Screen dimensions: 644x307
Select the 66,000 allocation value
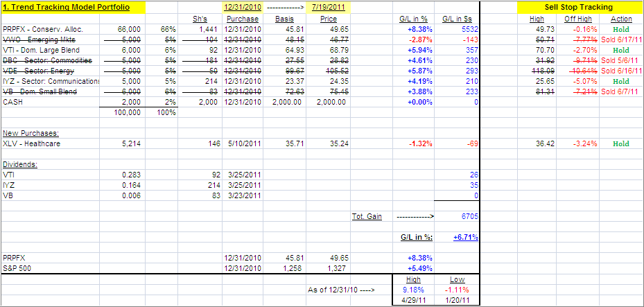129,29
